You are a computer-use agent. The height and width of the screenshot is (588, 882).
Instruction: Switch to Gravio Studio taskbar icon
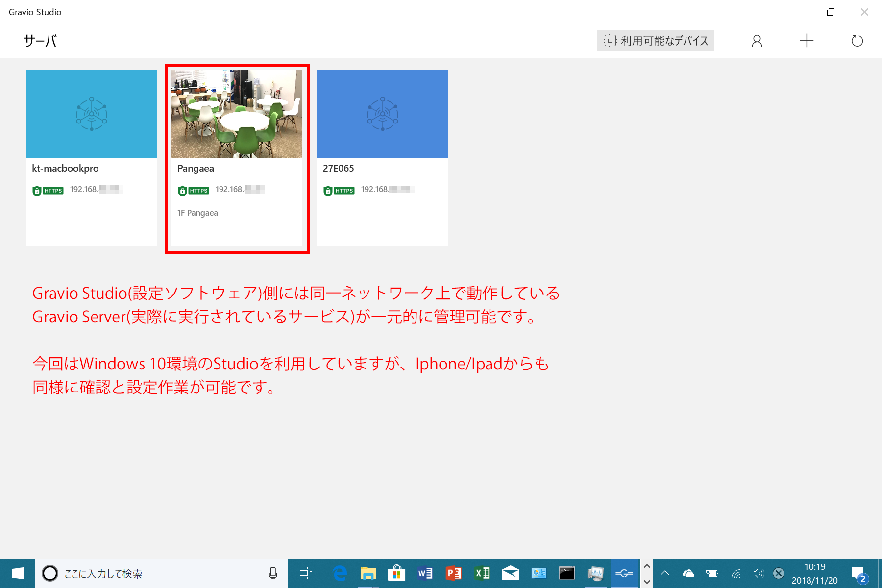tap(624, 573)
